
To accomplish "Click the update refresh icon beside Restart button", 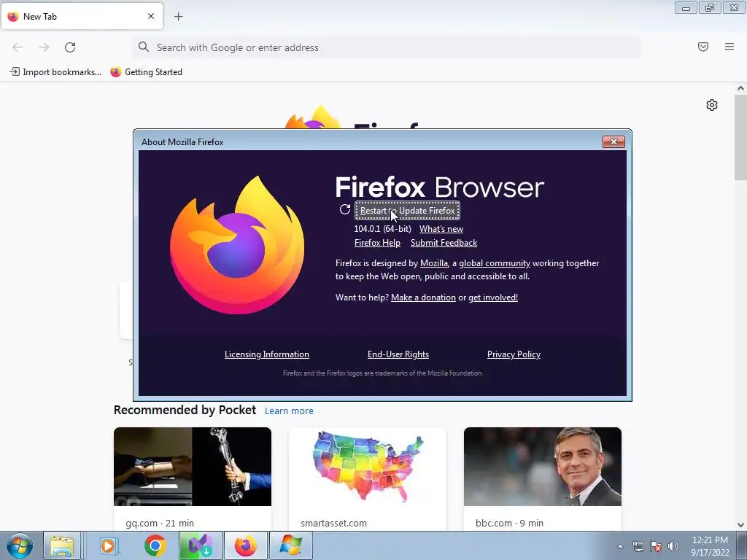I will (x=345, y=209).
